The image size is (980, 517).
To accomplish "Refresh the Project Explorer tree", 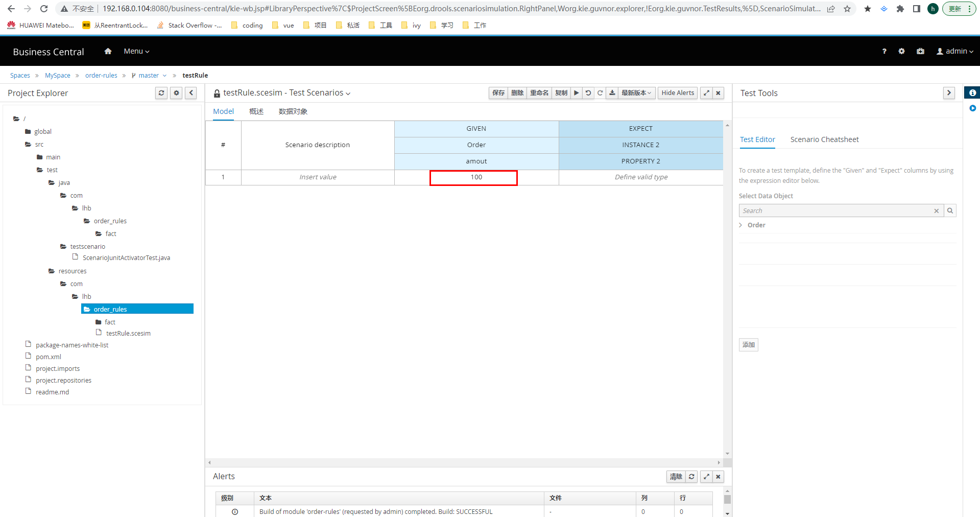I will pos(161,93).
